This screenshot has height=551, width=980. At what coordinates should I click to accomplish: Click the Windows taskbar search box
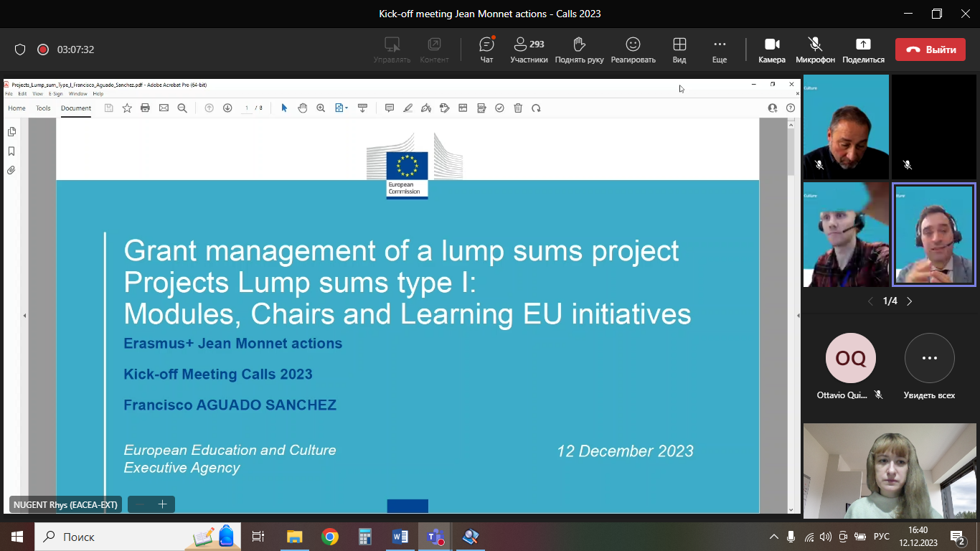[x=115, y=537]
